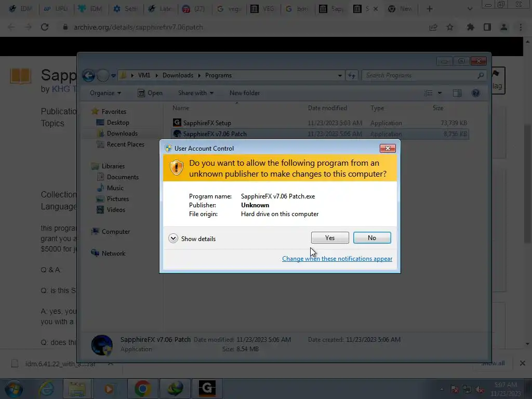This screenshot has width=532, height=399.
Task: Select SapphireFX Setup file icon
Action: point(177,123)
